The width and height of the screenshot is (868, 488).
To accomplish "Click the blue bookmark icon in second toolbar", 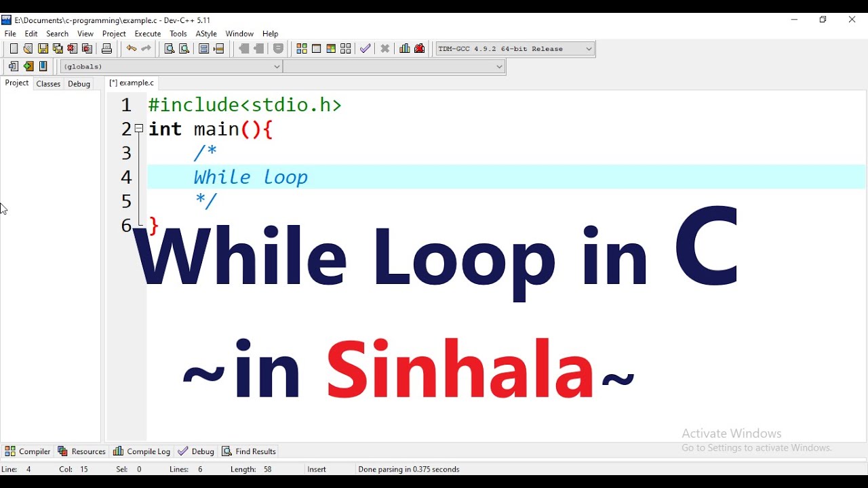I will coord(43,66).
